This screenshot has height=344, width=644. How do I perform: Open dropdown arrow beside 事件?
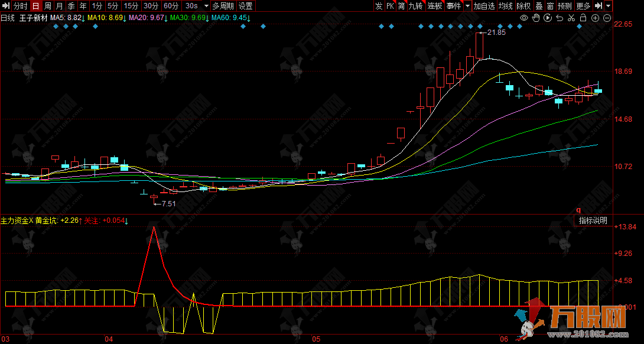coord(468,6)
